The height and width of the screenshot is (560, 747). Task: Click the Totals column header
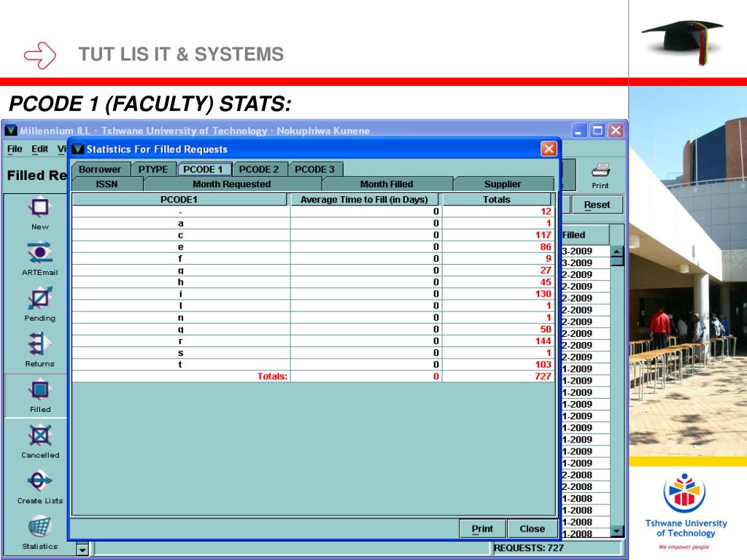pos(496,200)
